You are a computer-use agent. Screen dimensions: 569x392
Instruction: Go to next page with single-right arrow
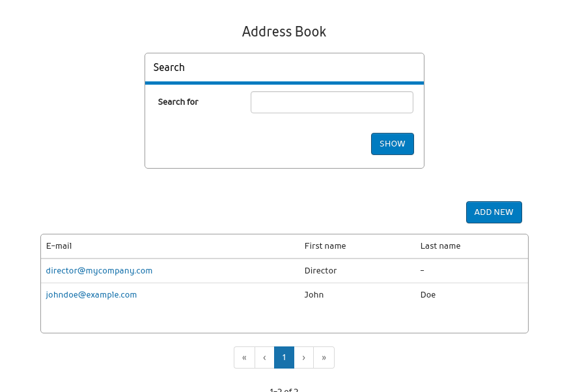pos(303,357)
